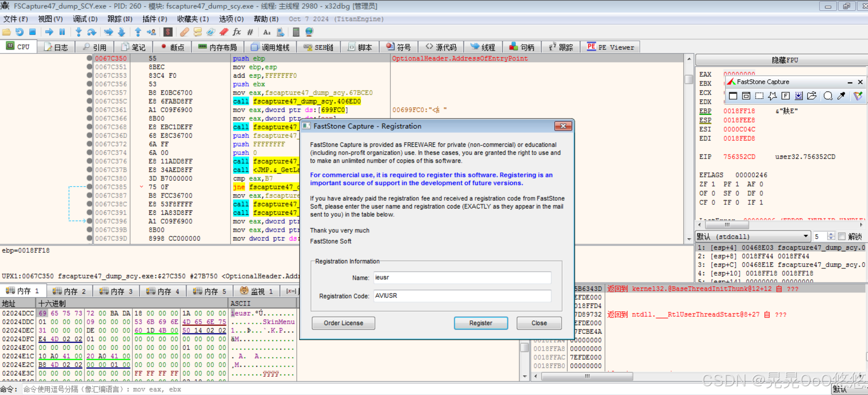Switch to the 监视 1 tab
The height and width of the screenshot is (395, 868).
click(x=257, y=291)
